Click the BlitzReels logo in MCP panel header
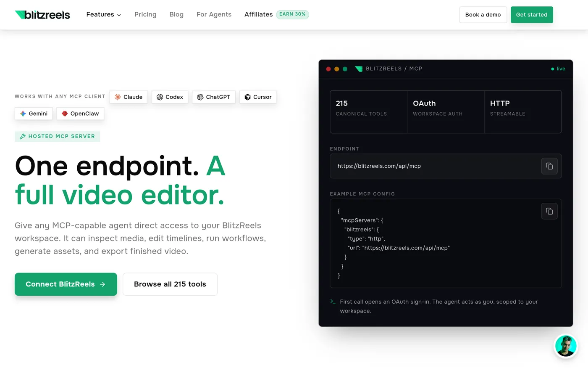The width and height of the screenshot is (588, 368). 358,69
